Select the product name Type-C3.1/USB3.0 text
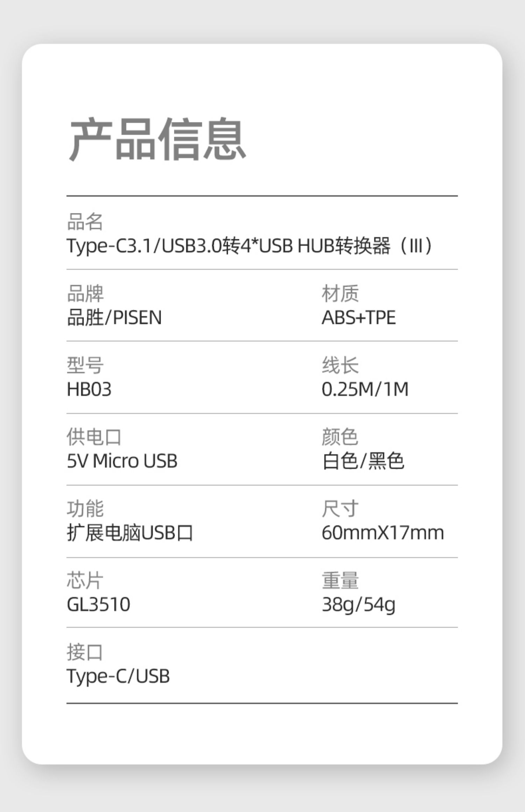This screenshot has width=525, height=812. 145,246
